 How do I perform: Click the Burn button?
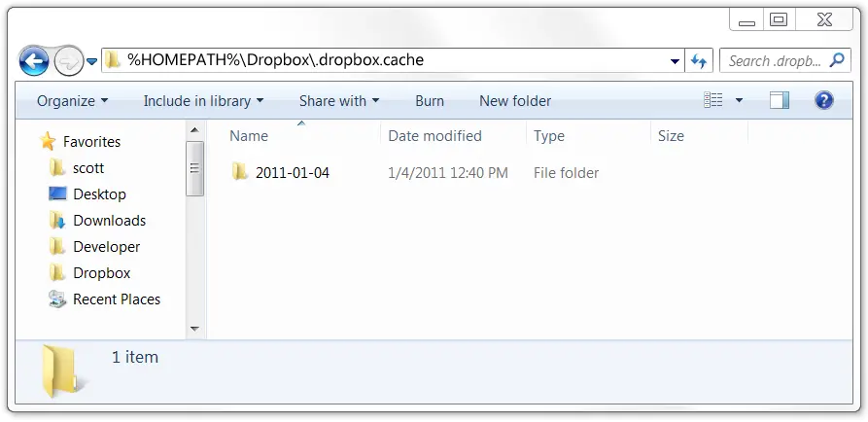(x=429, y=101)
